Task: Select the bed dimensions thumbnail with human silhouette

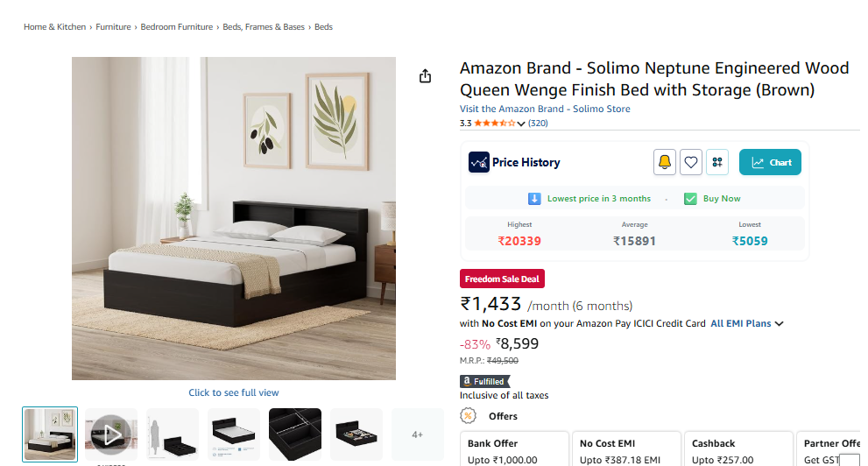Action: pos(173,434)
